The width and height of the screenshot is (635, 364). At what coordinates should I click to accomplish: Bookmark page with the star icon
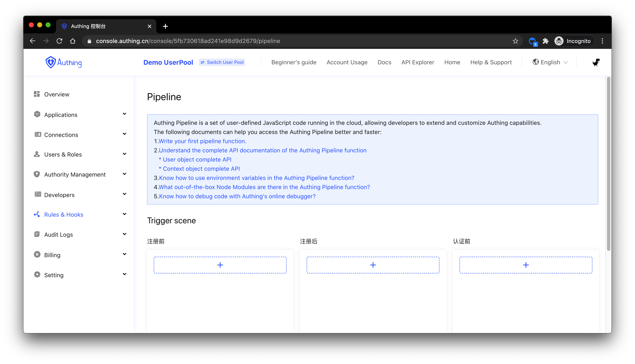click(x=515, y=41)
